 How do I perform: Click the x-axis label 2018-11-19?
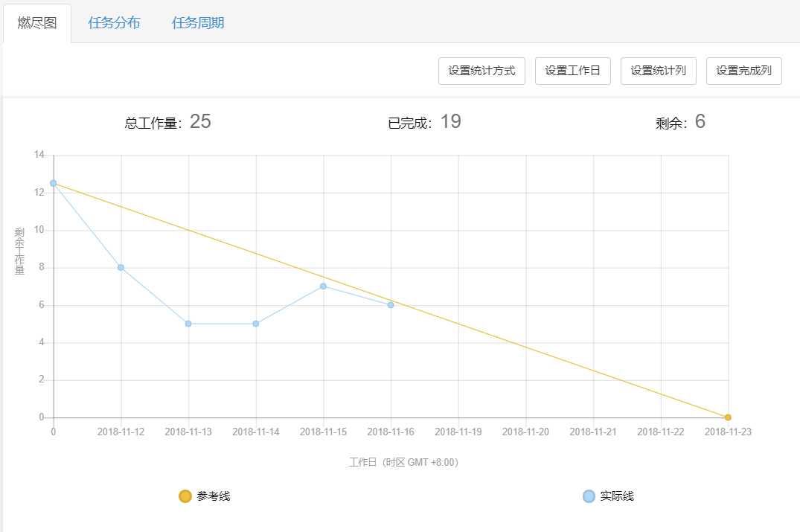(x=458, y=432)
